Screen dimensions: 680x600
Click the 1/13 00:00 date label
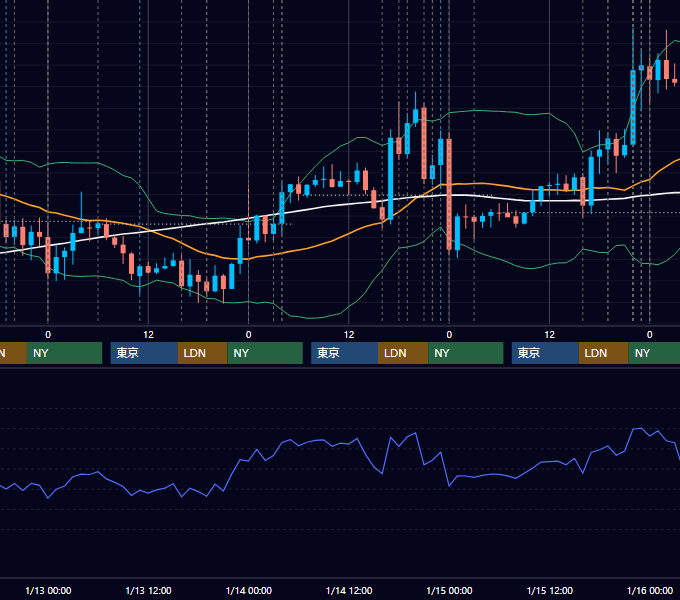click(48, 590)
